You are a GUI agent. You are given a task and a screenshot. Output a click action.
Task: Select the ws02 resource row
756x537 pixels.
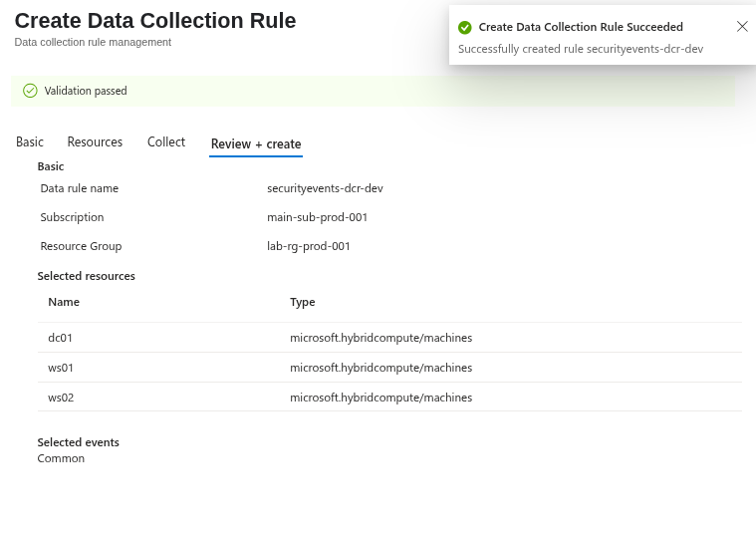tap(389, 398)
